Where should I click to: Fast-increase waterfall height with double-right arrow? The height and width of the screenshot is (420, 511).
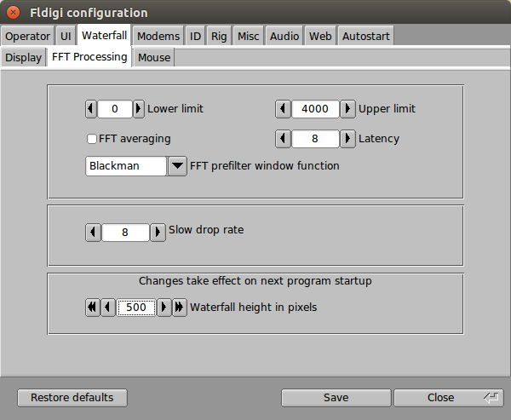pyautogui.click(x=179, y=308)
